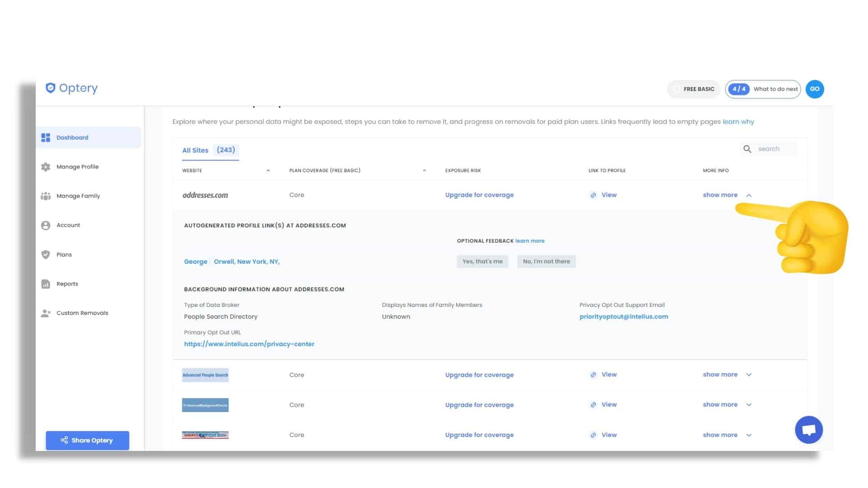Sort by the Website column arrow
The height and width of the screenshot is (488, 868).
pyautogui.click(x=268, y=170)
